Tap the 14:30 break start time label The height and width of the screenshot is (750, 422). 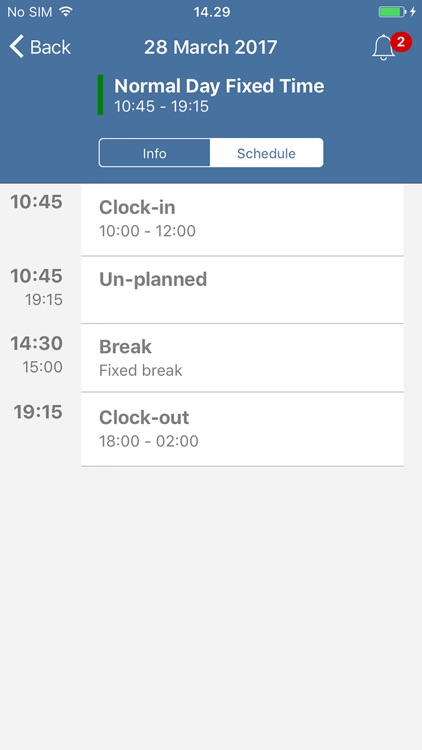37,343
